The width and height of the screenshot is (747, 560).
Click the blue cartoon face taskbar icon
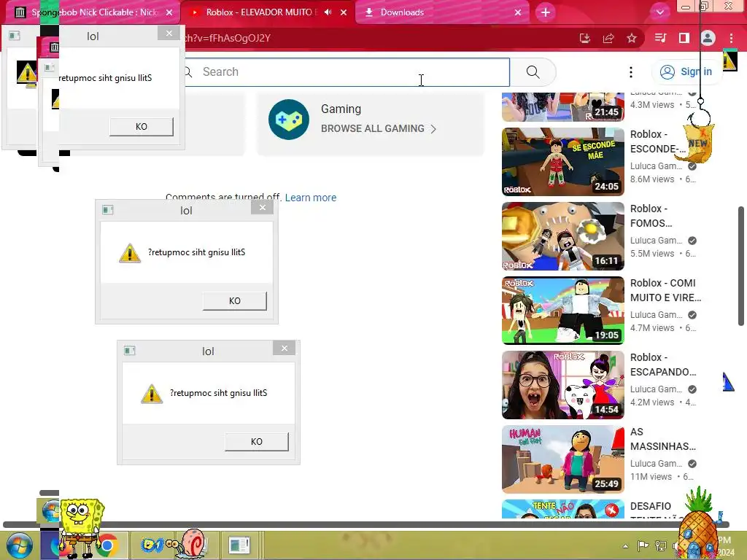click(x=152, y=545)
